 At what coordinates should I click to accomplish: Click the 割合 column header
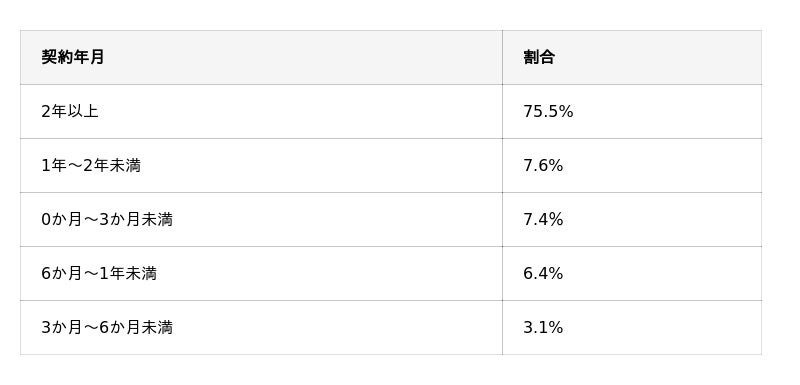click(x=539, y=57)
